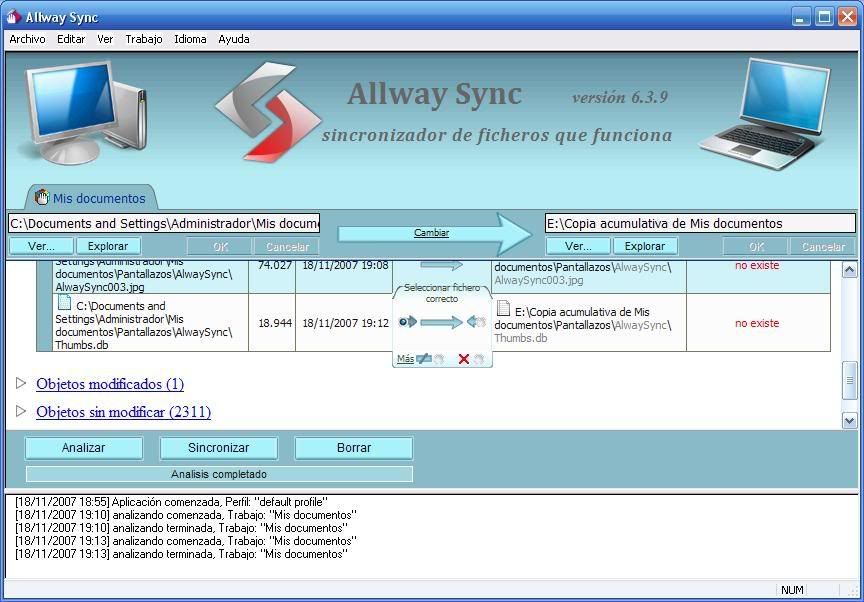Click Explorar under the C:\Documents and Settings path
Viewport: 864px width, 602px height.
pos(108,246)
